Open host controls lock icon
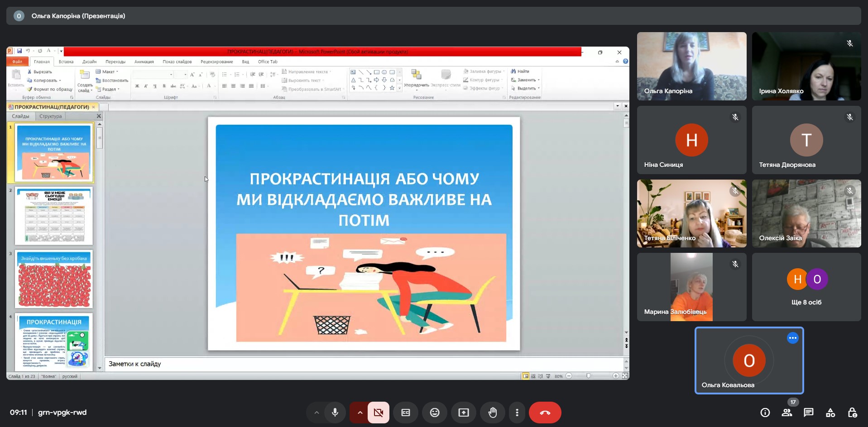The image size is (868, 427). (x=852, y=413)
